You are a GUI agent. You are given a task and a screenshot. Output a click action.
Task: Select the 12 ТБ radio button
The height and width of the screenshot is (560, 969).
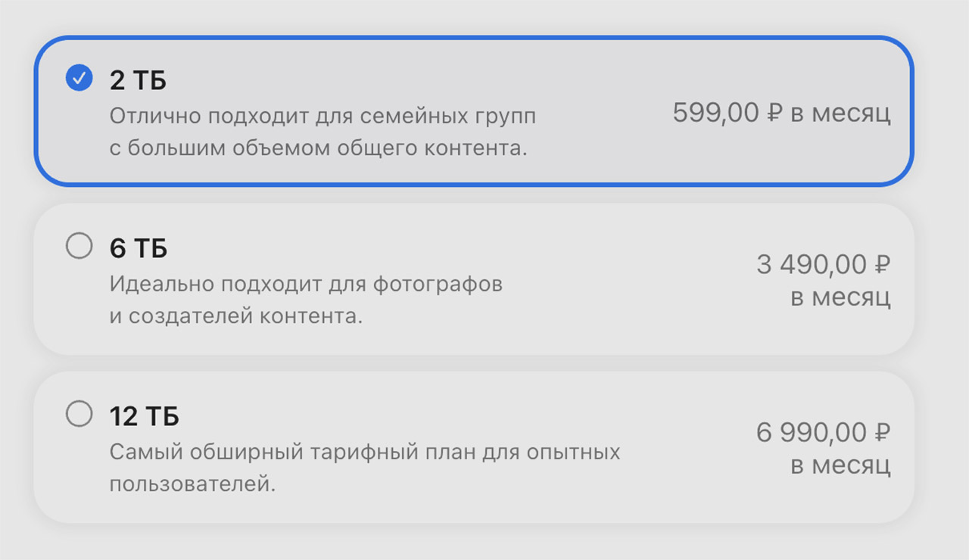coord(79,414)
